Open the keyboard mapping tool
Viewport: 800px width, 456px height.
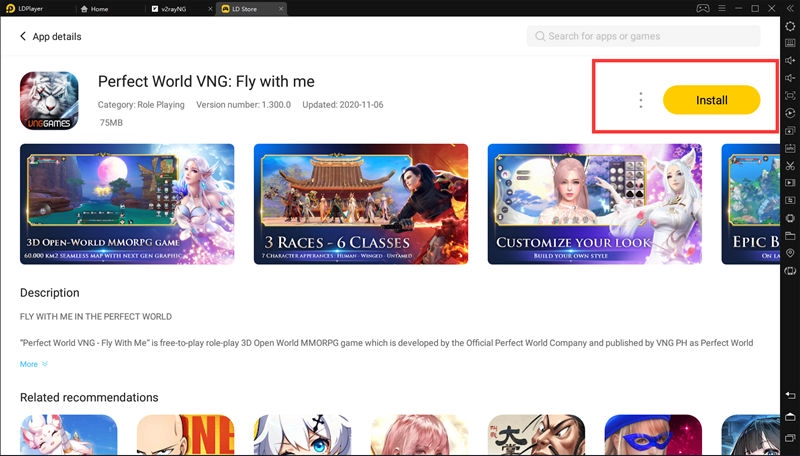[x=790, y=43]
